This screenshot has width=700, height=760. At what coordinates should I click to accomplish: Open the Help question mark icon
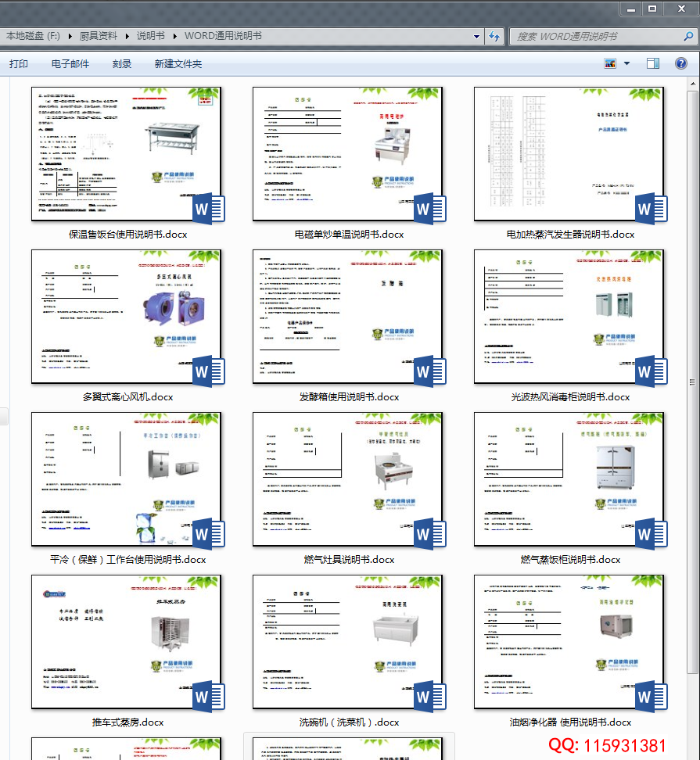coord(680,64)
